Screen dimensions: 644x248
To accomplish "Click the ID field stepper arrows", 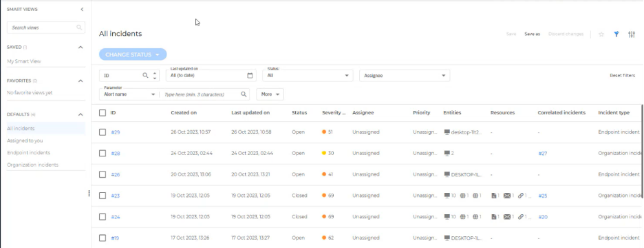I will 154,75.
